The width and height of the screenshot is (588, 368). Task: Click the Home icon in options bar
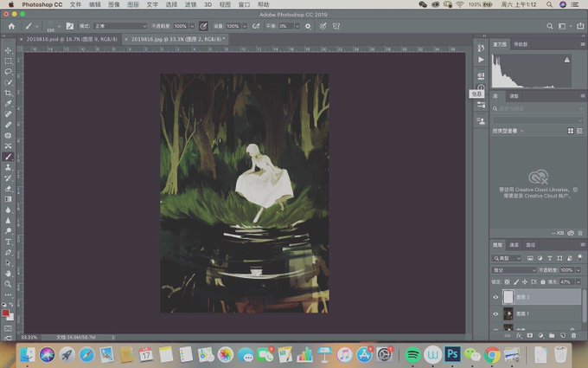coord(11,26)
